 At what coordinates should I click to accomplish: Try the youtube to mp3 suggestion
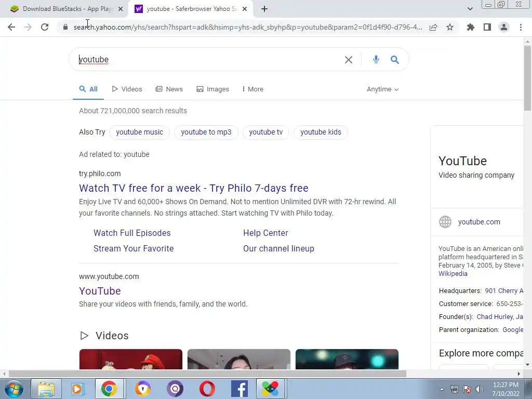[x=206, y=132]
